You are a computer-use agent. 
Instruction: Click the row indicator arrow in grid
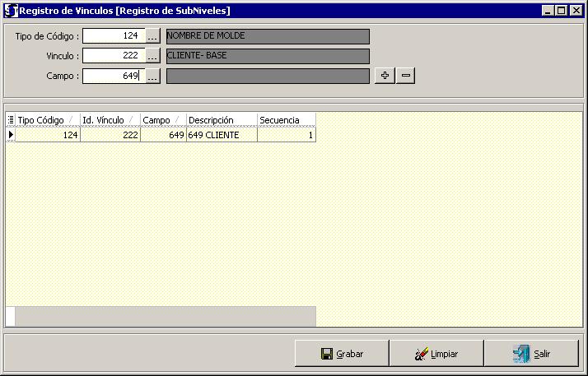click(x=11, y=135)
